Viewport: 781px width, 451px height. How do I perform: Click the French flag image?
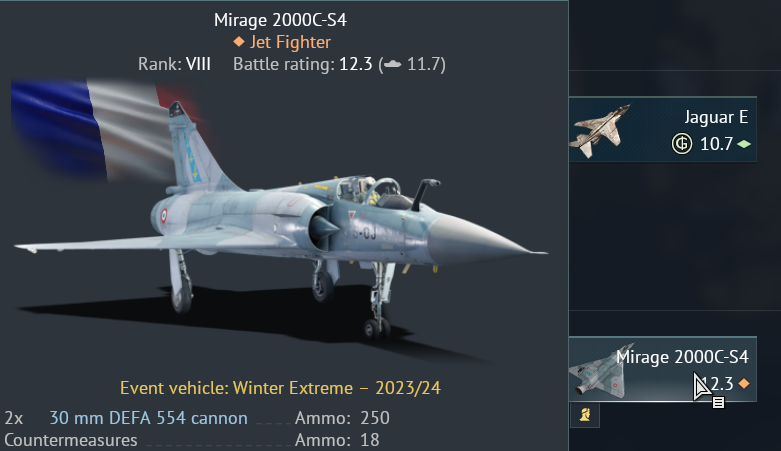click(100, 131)
